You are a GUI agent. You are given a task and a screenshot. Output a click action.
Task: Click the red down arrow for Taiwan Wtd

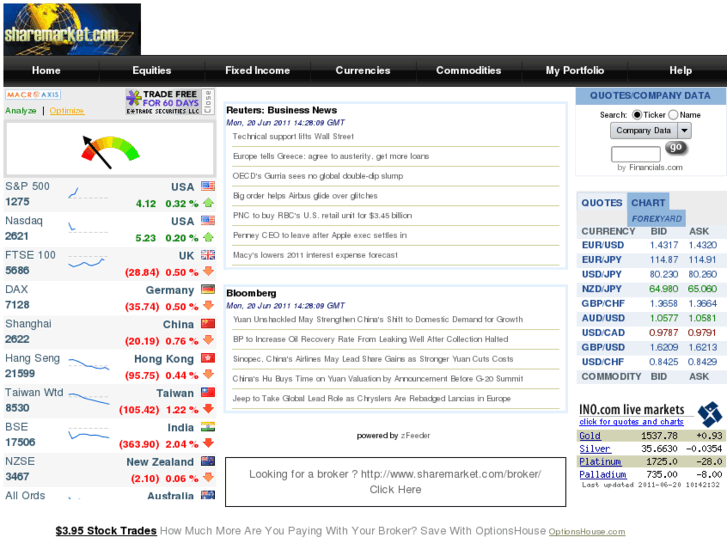[208, 409]
